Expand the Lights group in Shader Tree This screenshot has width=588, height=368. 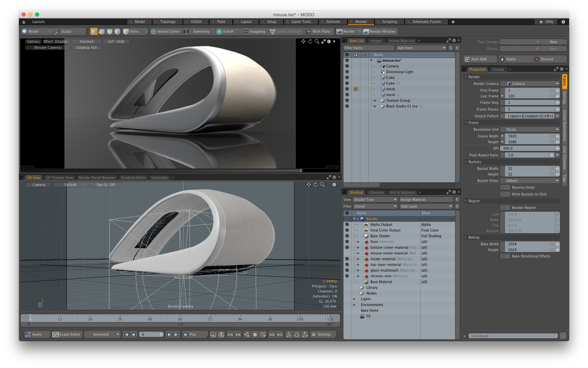point(354,299)
